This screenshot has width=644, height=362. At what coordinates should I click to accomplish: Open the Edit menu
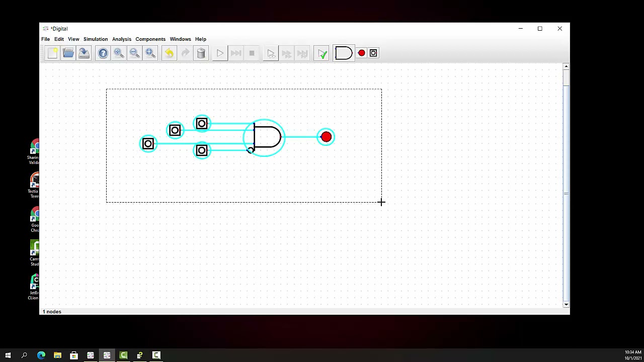coord(59,39)
